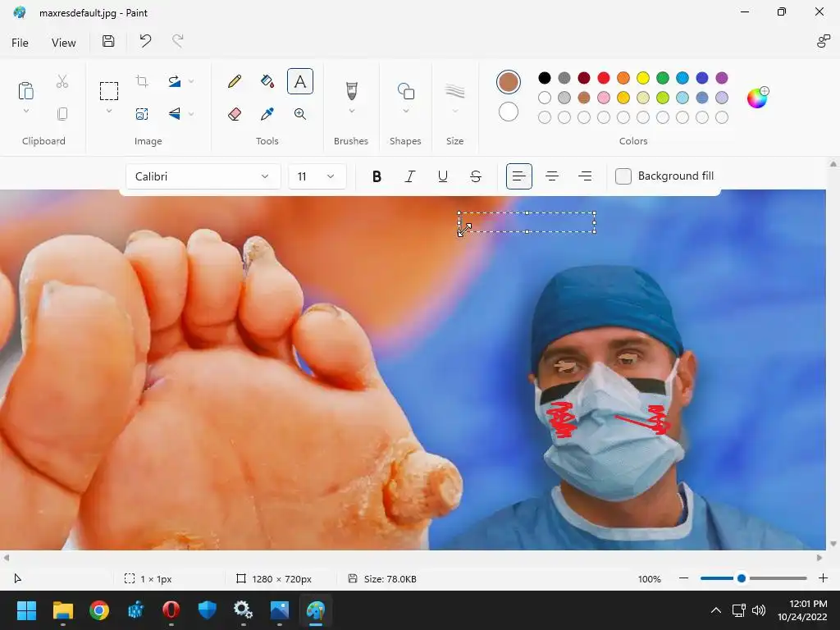Click the Resize and skew icon
840x630 pixels.
142,114
